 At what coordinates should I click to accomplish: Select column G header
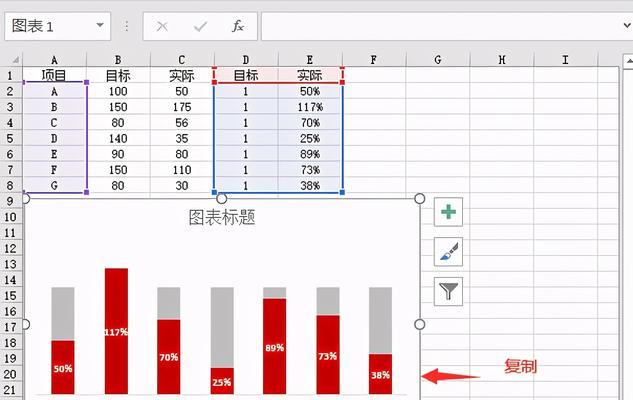(x=438, y=60)
